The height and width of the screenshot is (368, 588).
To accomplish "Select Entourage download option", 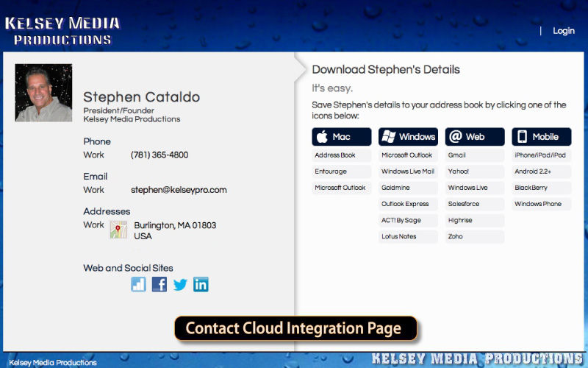I will point(342,171).
